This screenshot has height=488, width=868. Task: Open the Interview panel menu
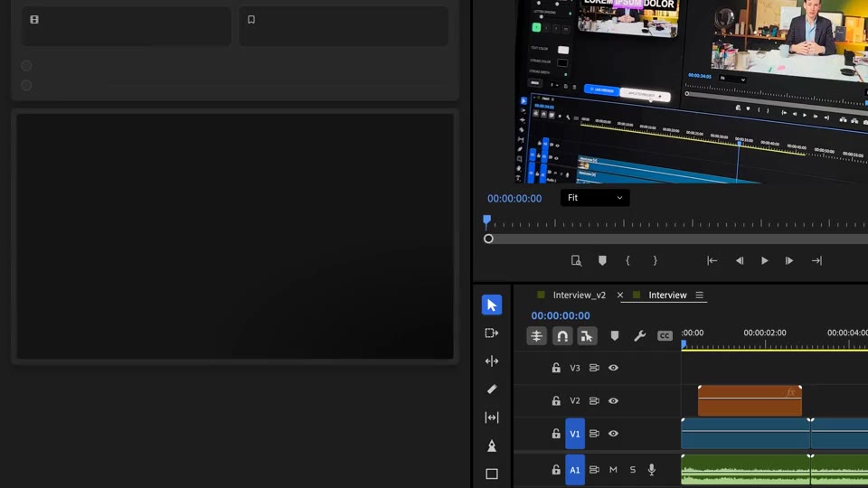tap(700, 295)
